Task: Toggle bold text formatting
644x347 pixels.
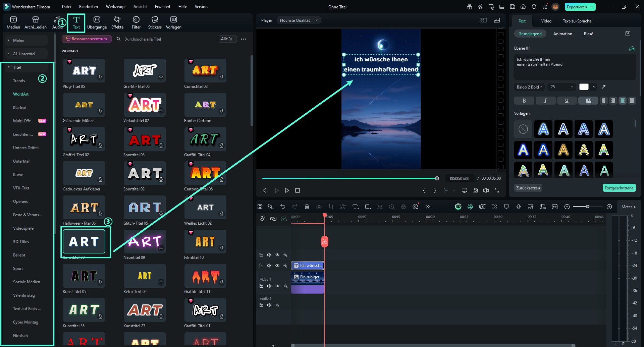Action: coord(524,101)
